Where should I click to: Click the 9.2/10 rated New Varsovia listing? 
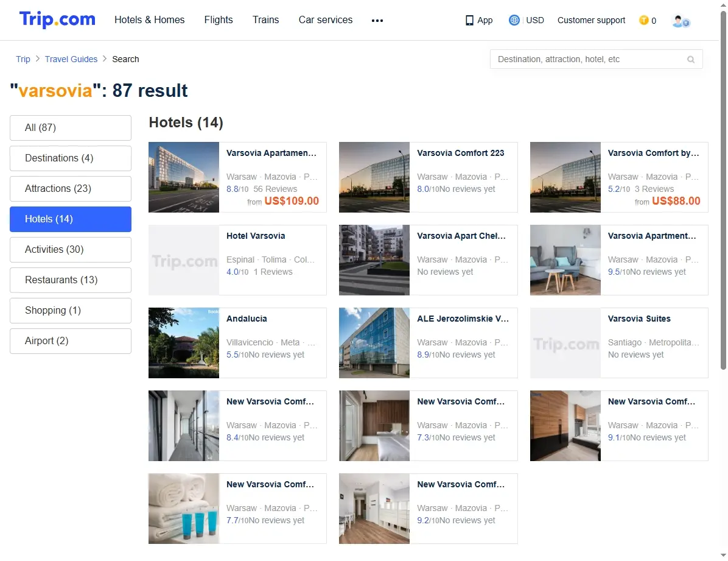pos(428,509)
